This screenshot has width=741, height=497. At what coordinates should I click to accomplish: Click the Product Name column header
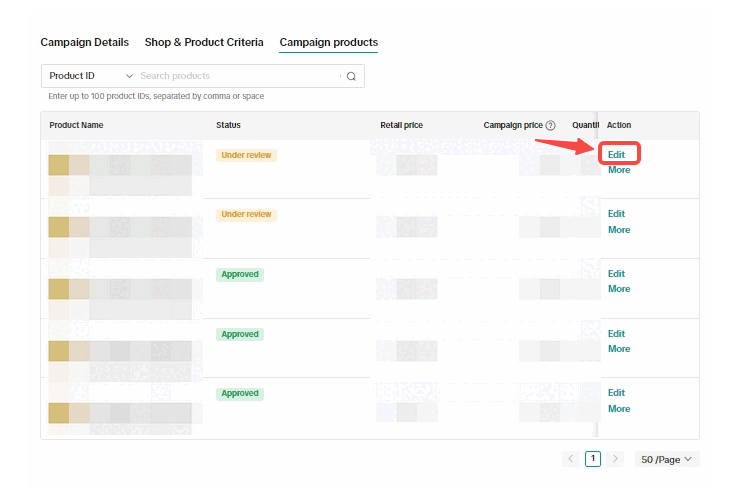(76, 125)
